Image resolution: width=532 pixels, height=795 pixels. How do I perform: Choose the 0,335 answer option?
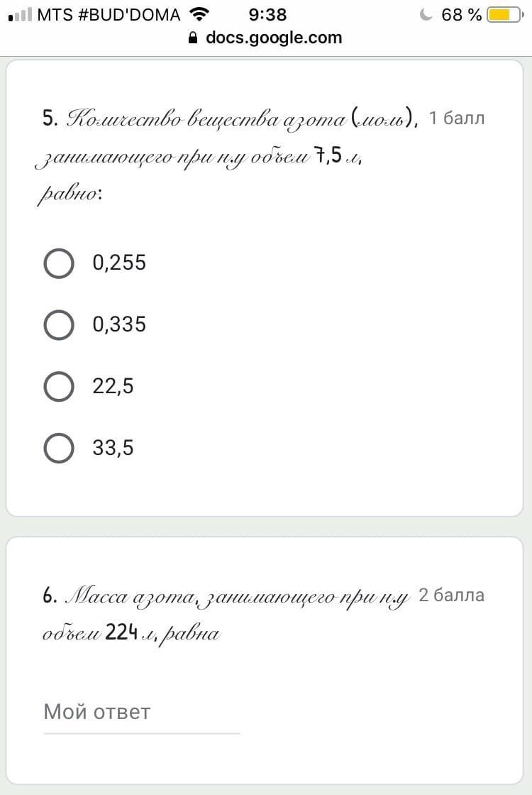[x=59, y=325]
